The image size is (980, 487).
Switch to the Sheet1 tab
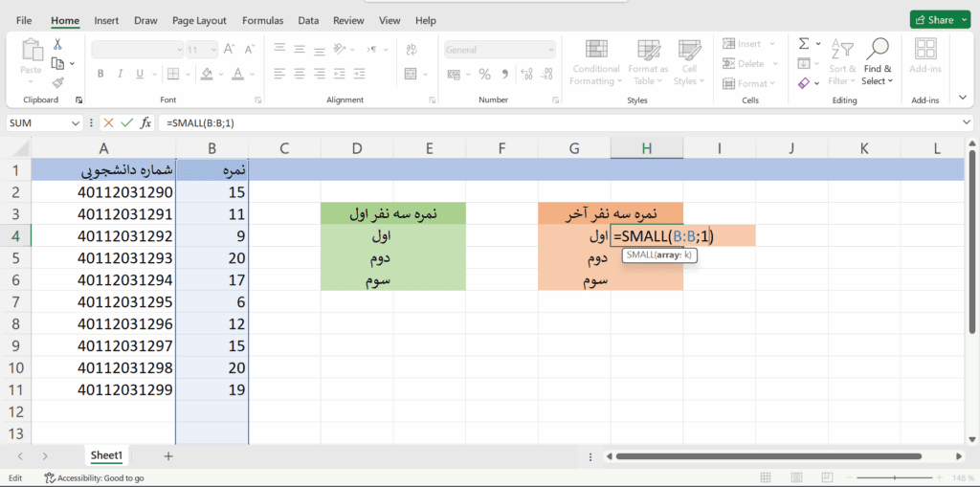click(x=107, y=456)
